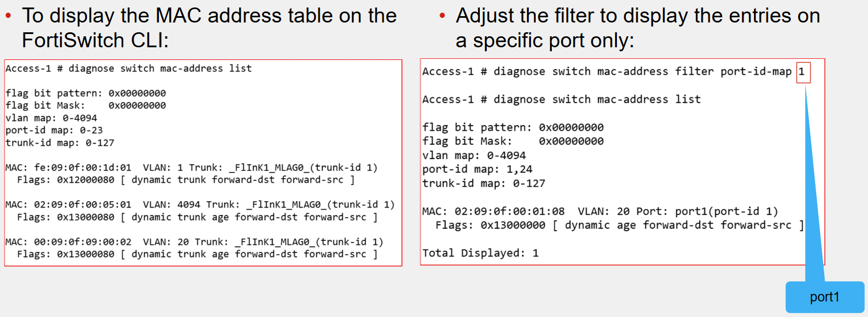Click the 'Total Displayed: 1' text
This screenshot has width=868, height=317.
(480, 253)
